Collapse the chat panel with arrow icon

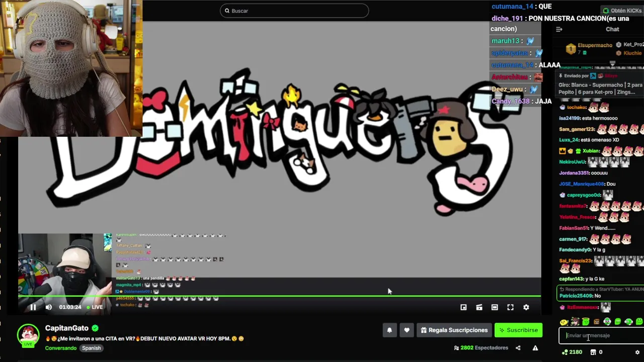(x=559, y=29)
